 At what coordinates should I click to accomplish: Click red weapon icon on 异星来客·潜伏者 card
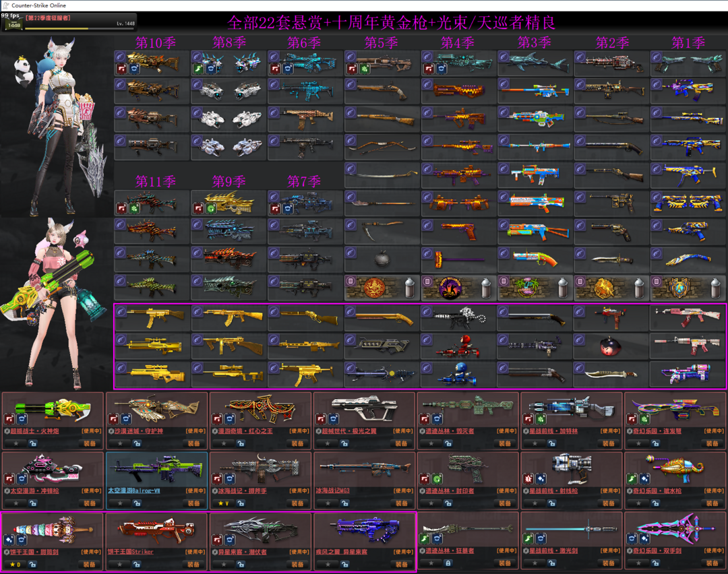217,539
